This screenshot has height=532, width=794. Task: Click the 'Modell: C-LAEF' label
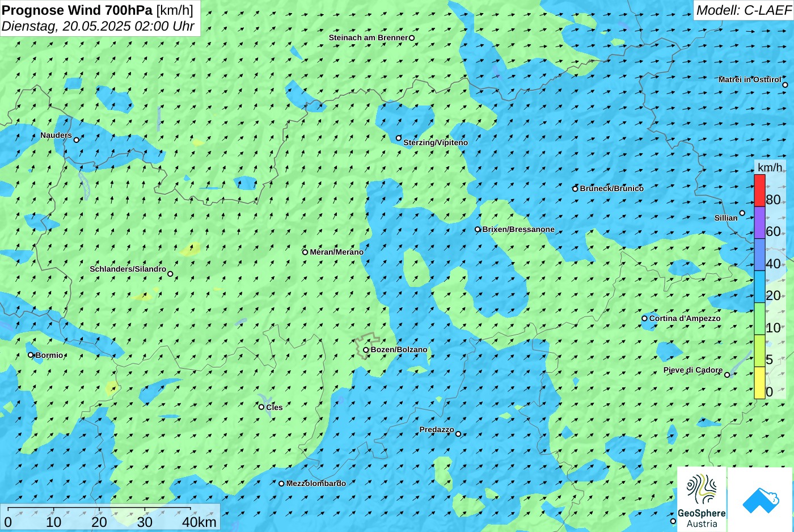pyautogui.click(x=744, y=10)
